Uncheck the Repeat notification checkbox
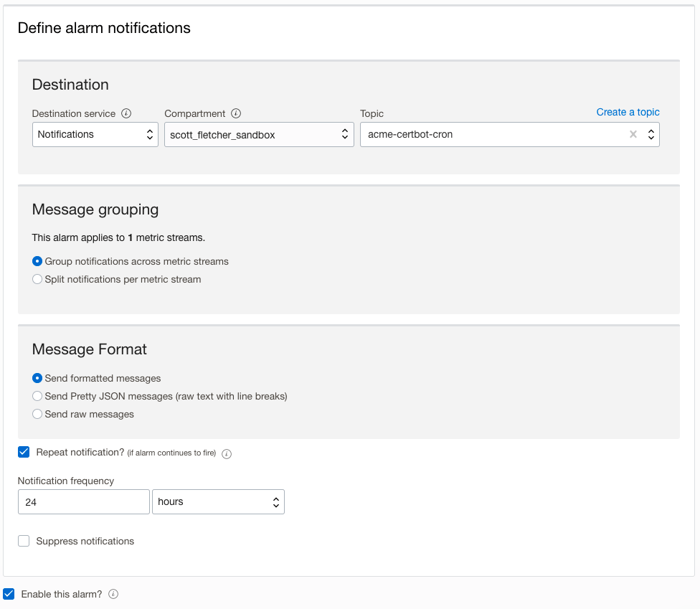 tap(24, 452)
